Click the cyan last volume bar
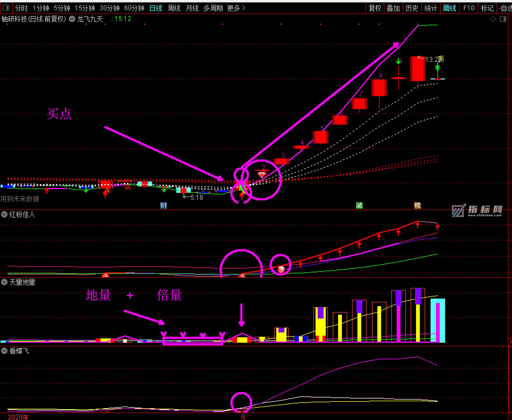Viewport: 512px width, 420px height. 438,320
